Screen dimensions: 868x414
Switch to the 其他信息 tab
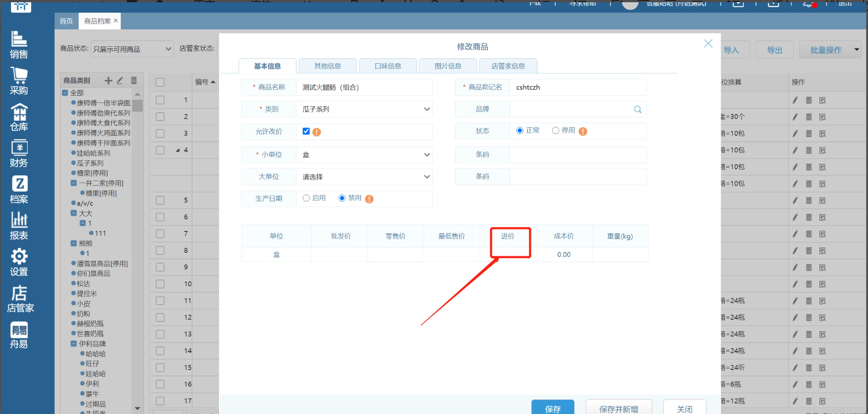[x=328, y=66]
